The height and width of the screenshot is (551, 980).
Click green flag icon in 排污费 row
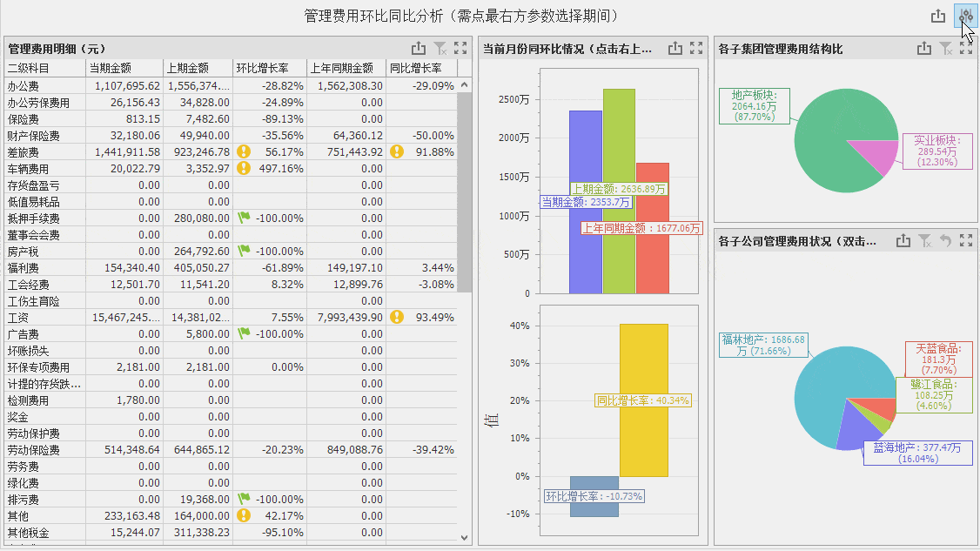click(x=244, y=499)
